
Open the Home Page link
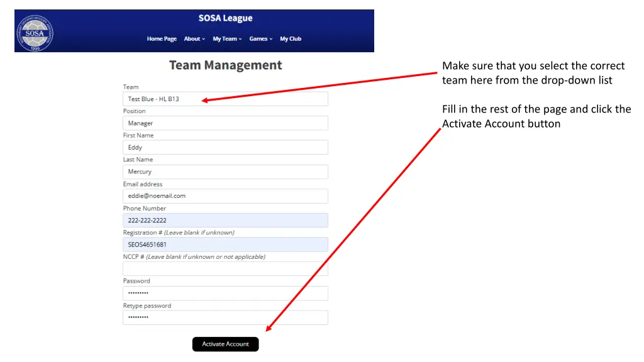(162, 38)
